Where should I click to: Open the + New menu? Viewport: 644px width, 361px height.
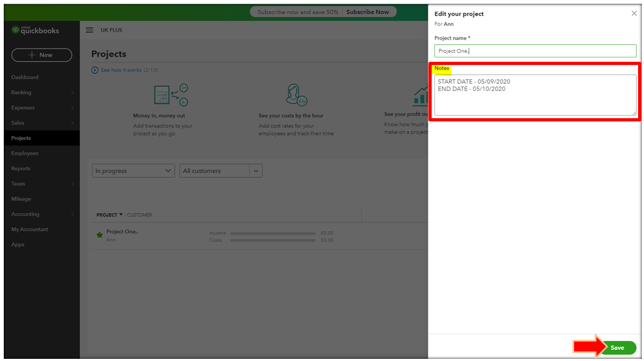pyautogui.click(x=41, y=55)
